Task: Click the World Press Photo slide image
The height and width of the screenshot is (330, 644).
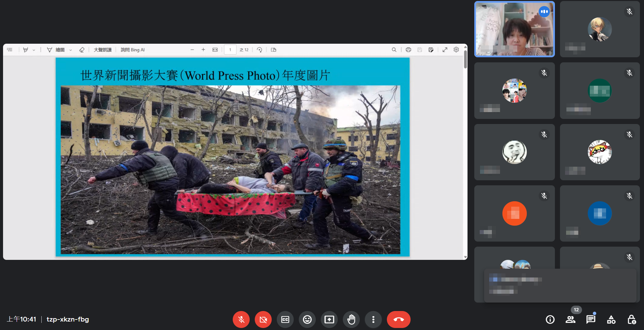Action: [x=230, y=169]
